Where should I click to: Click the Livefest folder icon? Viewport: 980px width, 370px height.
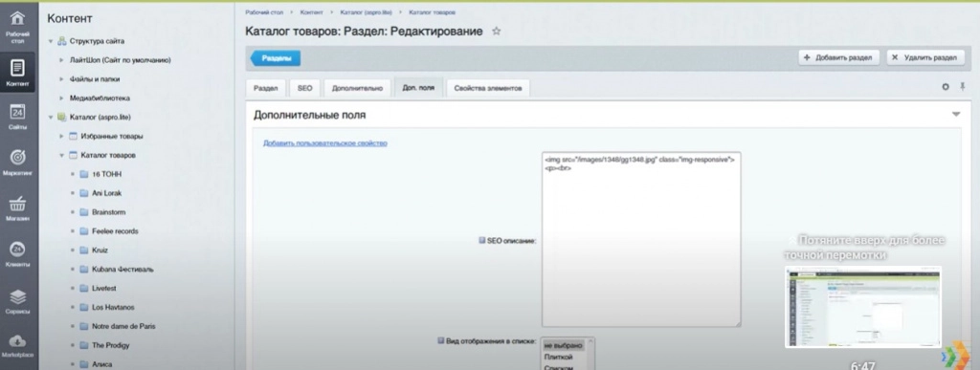click(x=84, y=289)
